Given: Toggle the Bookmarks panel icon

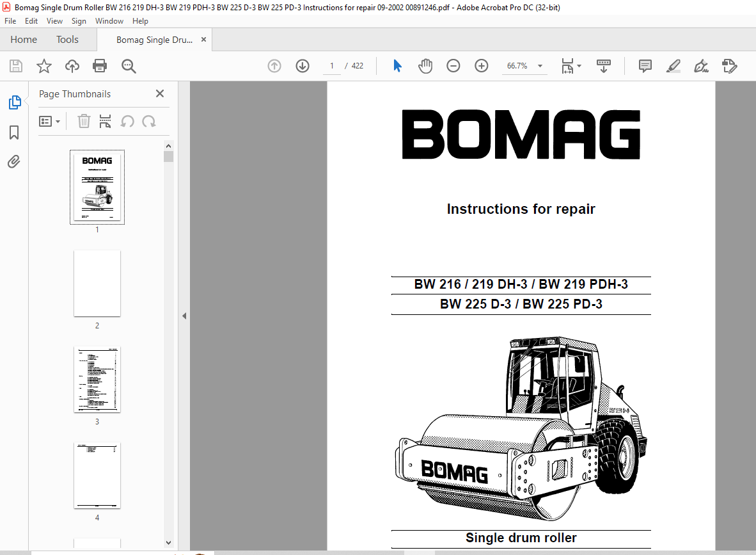Looking at the screenshot, I should coord(14,133).
